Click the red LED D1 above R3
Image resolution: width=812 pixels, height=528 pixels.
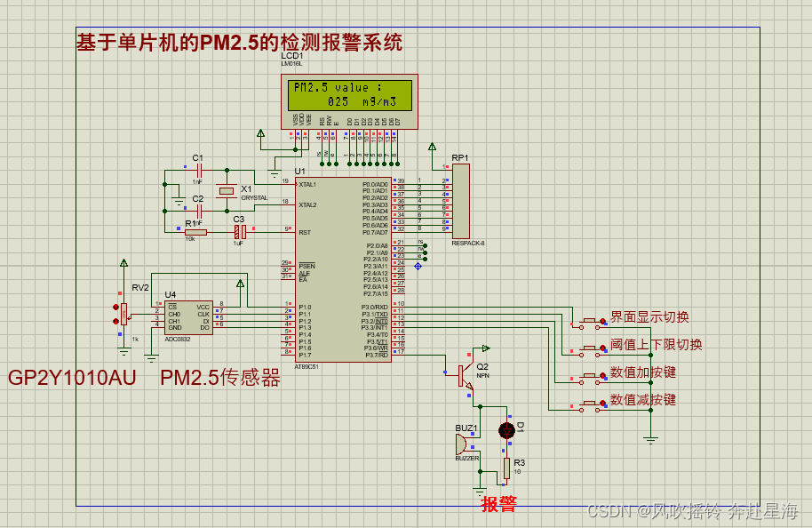pos(506,429)
